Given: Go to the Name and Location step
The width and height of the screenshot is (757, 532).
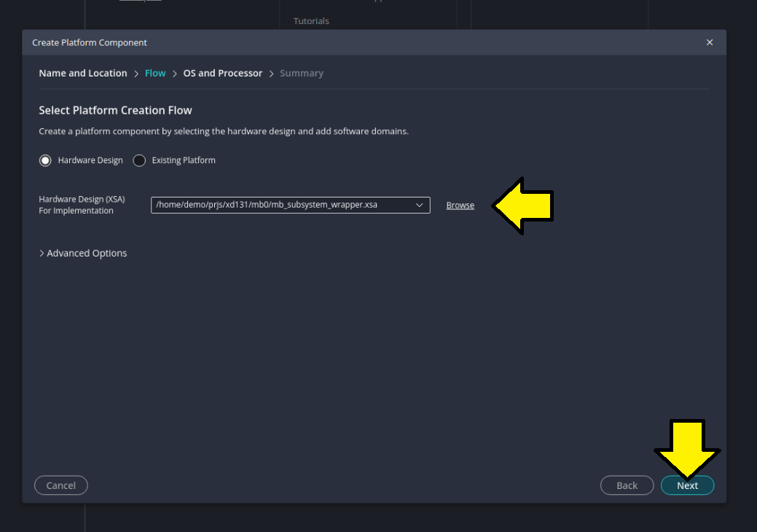Looking at the screenshot, I should click(82, 73).
